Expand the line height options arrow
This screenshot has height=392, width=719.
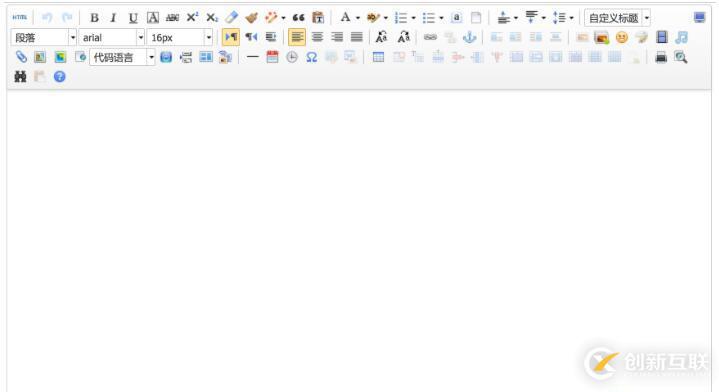572,18
